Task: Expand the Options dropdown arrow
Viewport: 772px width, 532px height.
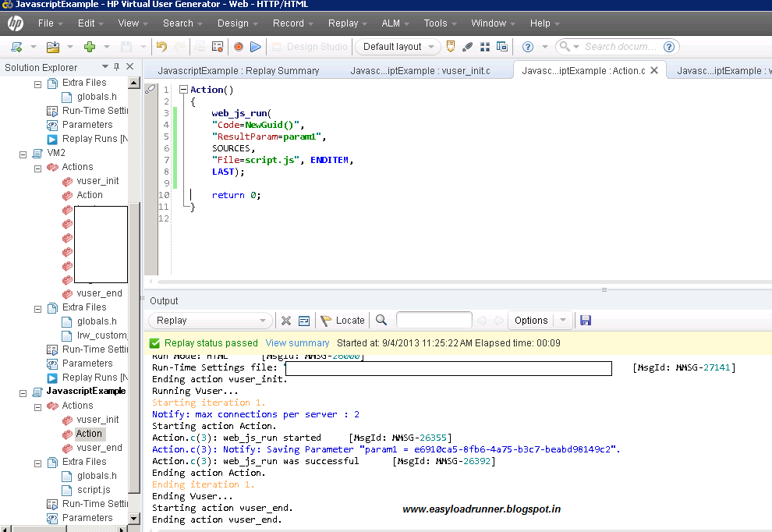Action: point(563,321)
